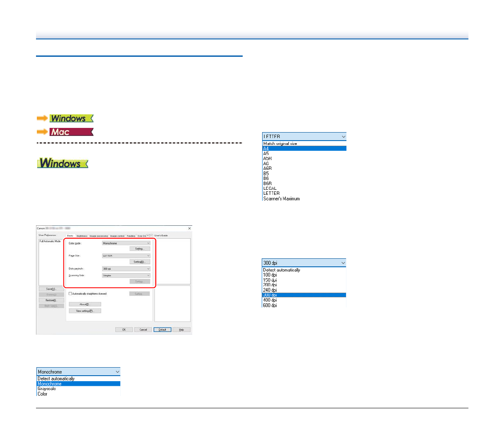The image size is (504, 432).
Task: Click the tab scroll right arrow
Action: [151, 235]
